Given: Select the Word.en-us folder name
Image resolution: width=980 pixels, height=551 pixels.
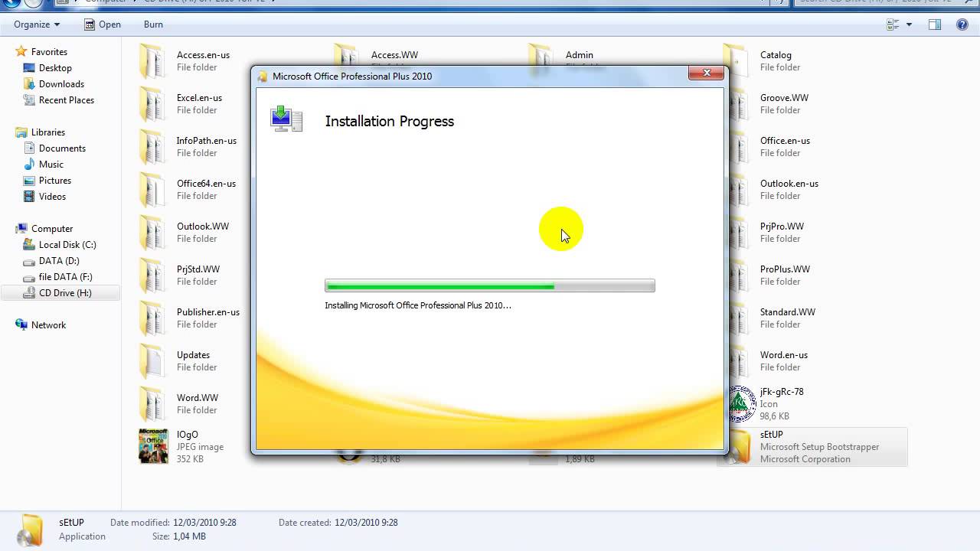Looking at the screenshot, I should point(784,355).
